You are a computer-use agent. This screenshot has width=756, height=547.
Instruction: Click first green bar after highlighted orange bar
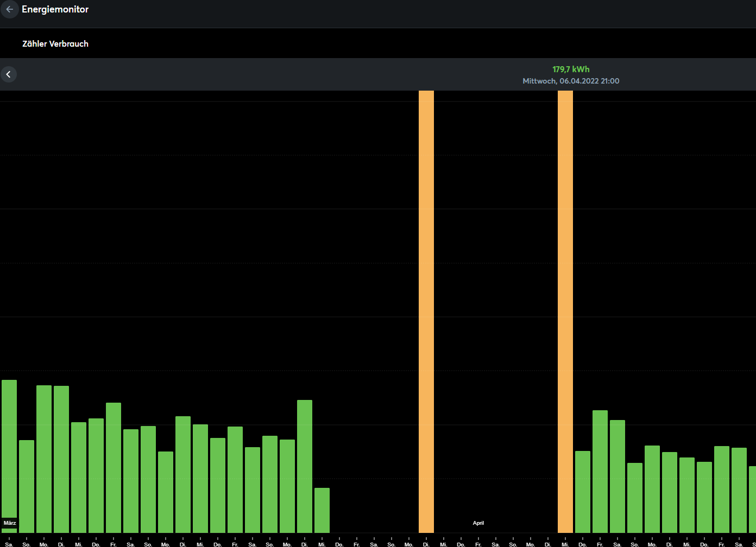(583, 492)
